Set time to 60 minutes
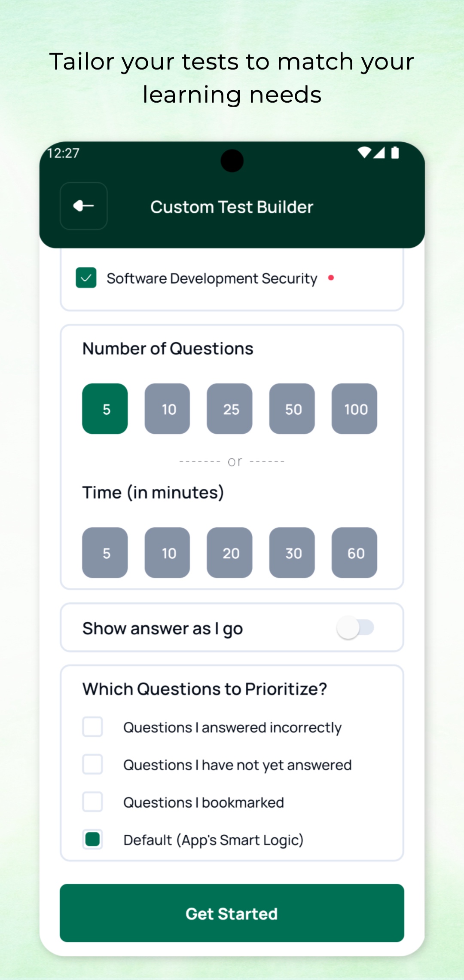The height and width of the screenshot is (980, 464). coord(354,553)
